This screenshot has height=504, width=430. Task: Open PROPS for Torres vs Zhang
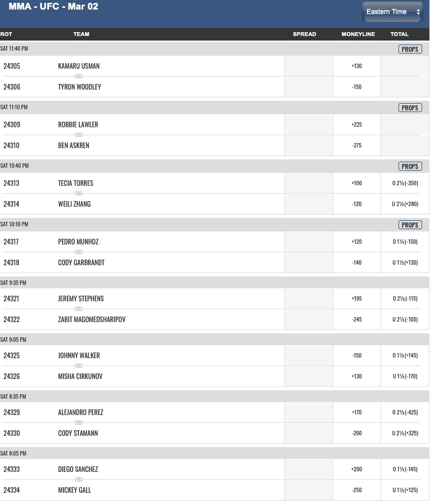(x=410, y=166)
